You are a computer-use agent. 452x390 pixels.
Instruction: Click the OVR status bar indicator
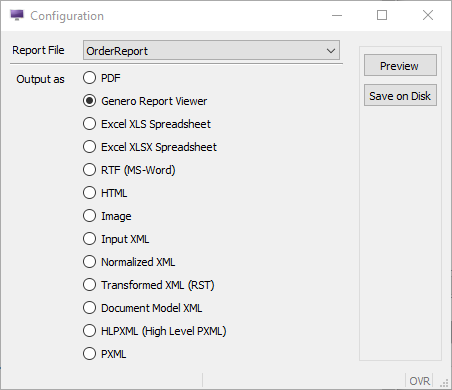point(420,381)
